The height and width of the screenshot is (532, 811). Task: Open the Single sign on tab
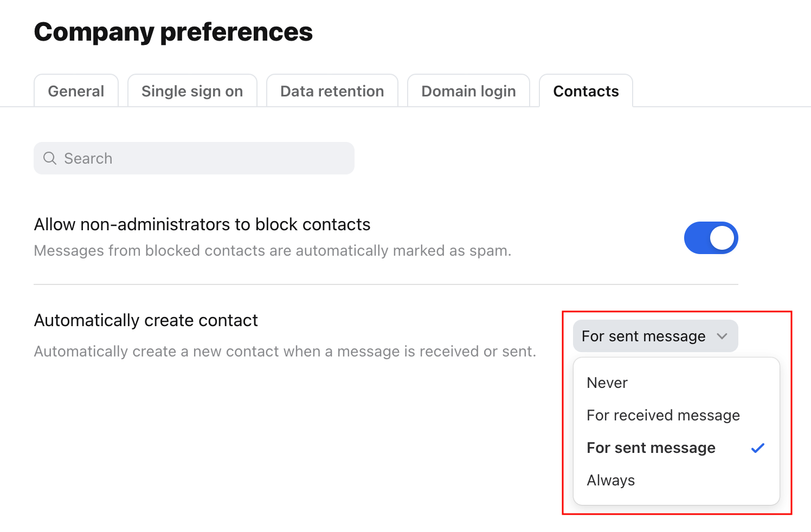point(192,91)
